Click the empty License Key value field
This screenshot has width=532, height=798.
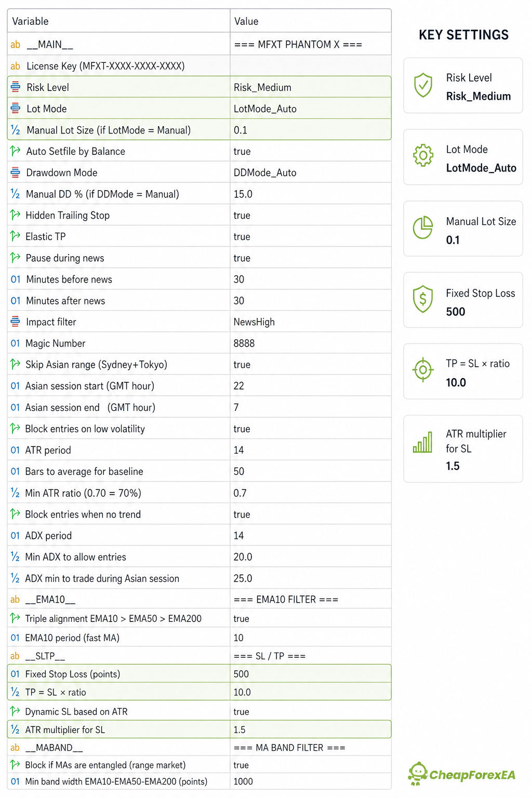tap(310, 66)
